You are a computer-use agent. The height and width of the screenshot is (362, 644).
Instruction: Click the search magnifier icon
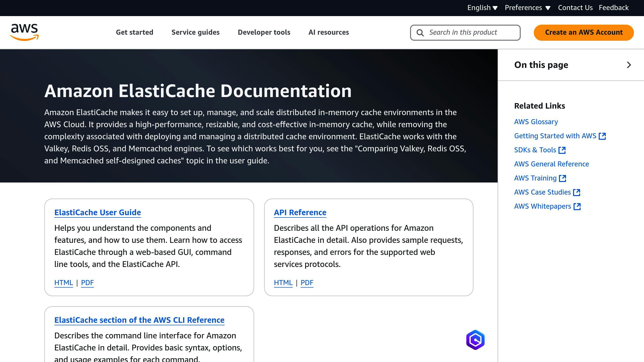click(420, 33)
